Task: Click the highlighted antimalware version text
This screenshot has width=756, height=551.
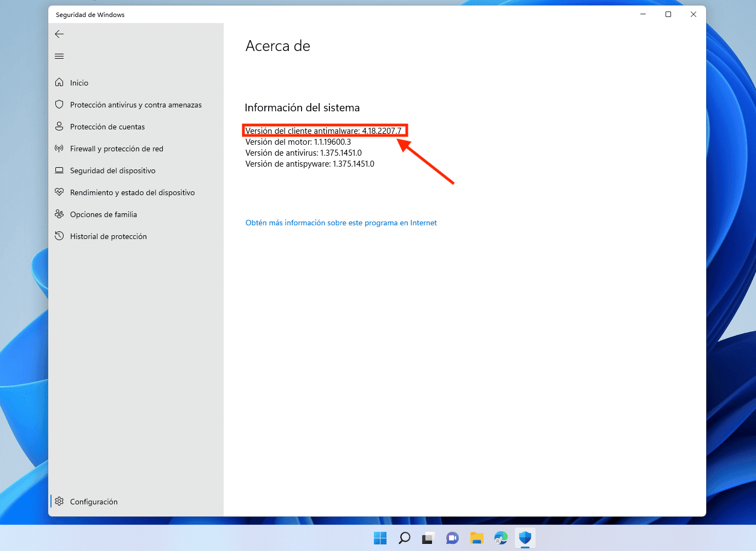Action: 325,130
